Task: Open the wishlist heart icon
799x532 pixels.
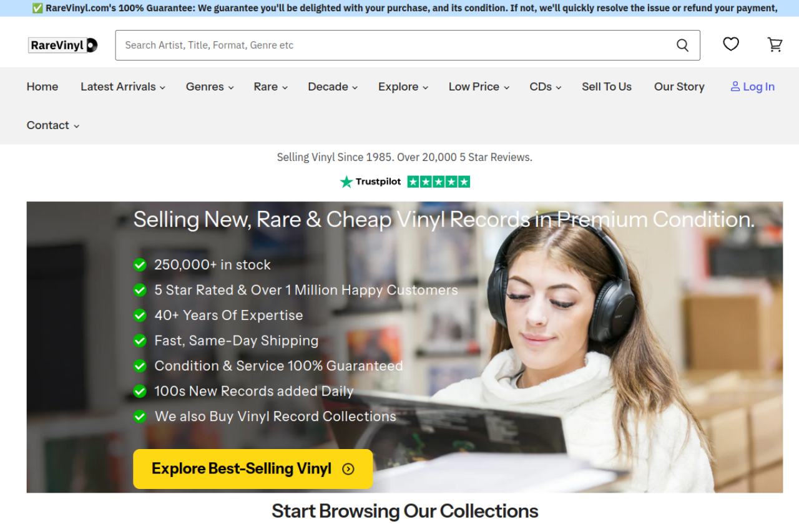Action: 731,44
